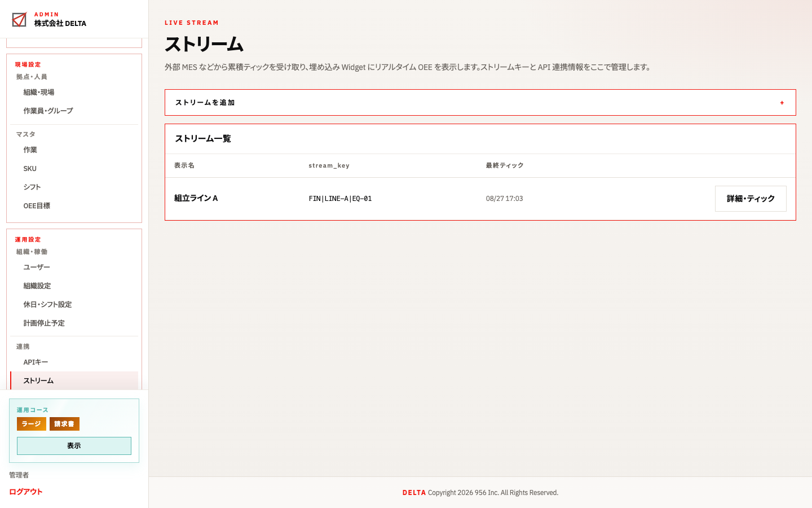812x508 pixels.
Task: Click the ラージ plan badge
Action: 32,424
